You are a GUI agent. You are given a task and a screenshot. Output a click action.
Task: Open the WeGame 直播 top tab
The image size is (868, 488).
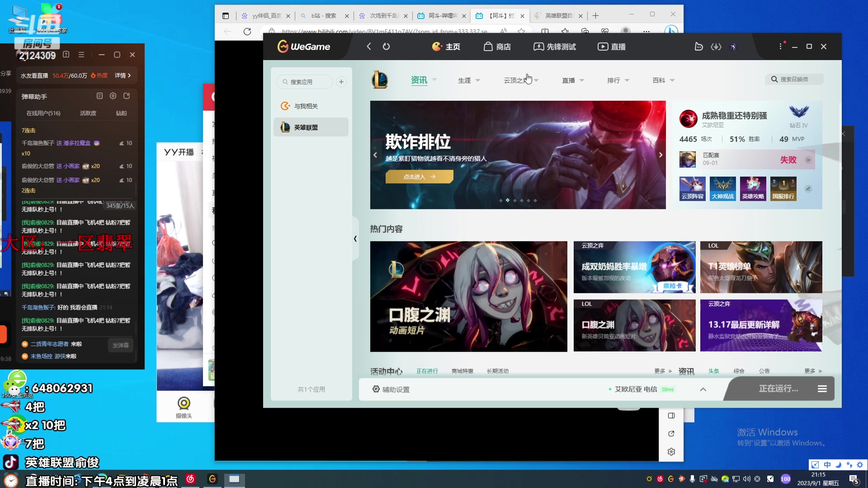tap(612, 47)
